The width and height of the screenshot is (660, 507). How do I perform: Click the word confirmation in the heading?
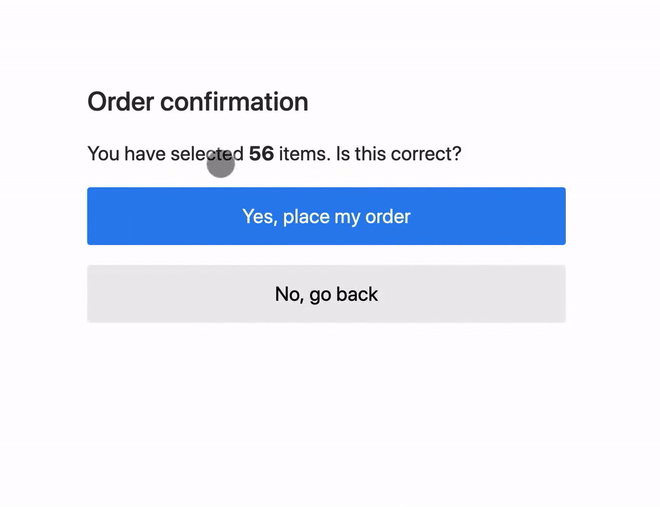pyautogui.click(x=234, y=102)
